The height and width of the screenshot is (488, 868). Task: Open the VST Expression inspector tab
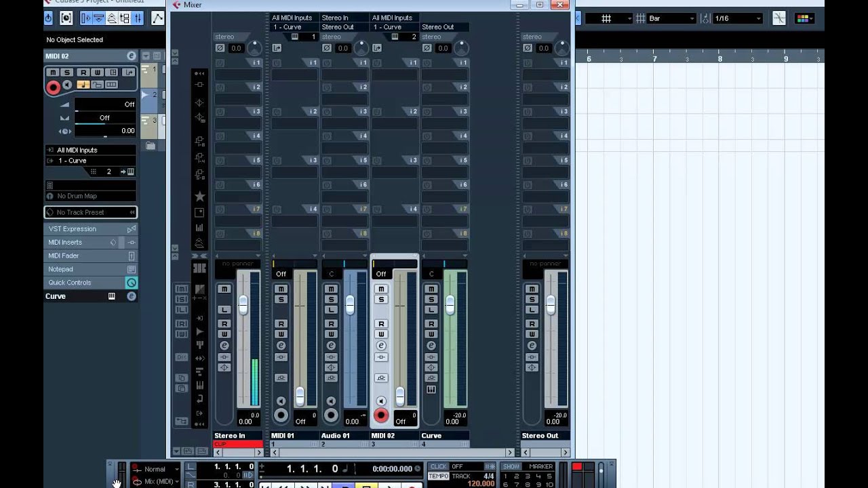pyautogui.click(x=91, y=228)
